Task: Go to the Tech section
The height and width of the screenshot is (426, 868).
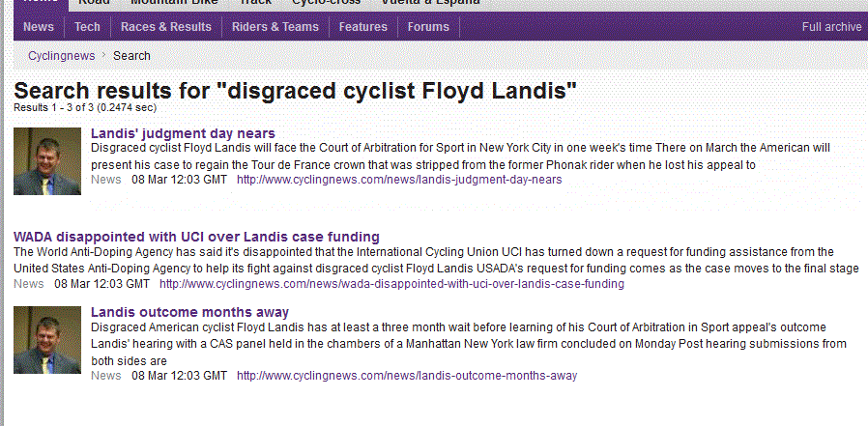Action: [x=87, y=27]
